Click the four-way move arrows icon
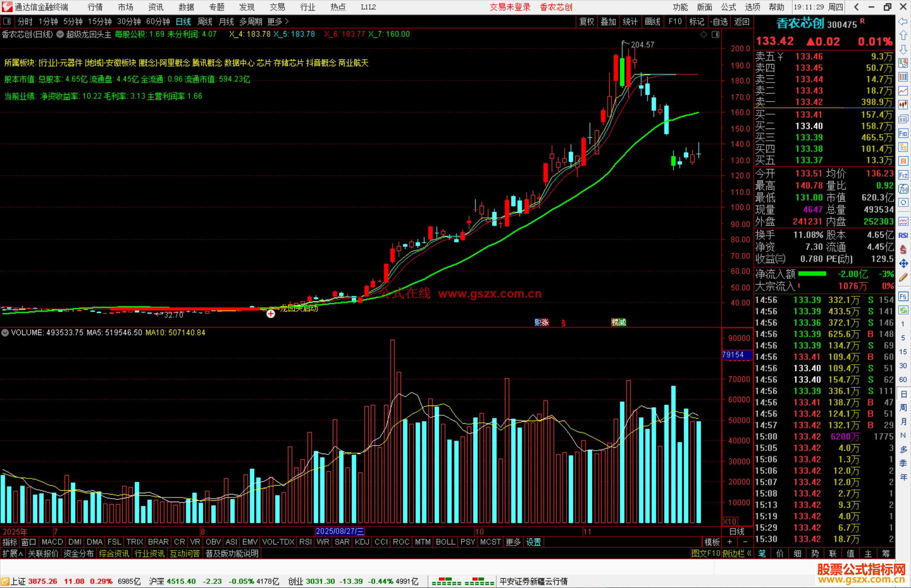The image size is (911, 588). tap(903, 263)
